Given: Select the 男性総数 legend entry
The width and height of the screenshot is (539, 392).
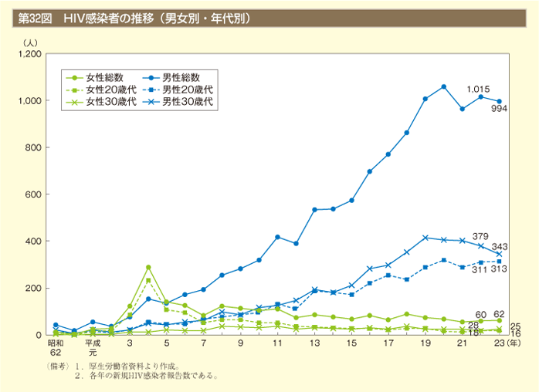Looking at the screenshot, I should click(x=171, y=78).
